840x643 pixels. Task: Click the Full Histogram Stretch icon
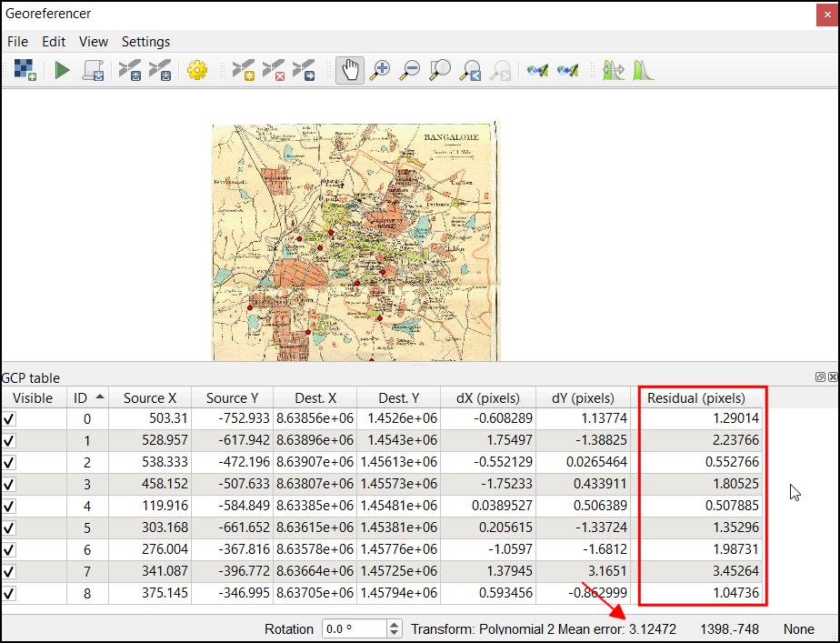[x=614, y=70]
